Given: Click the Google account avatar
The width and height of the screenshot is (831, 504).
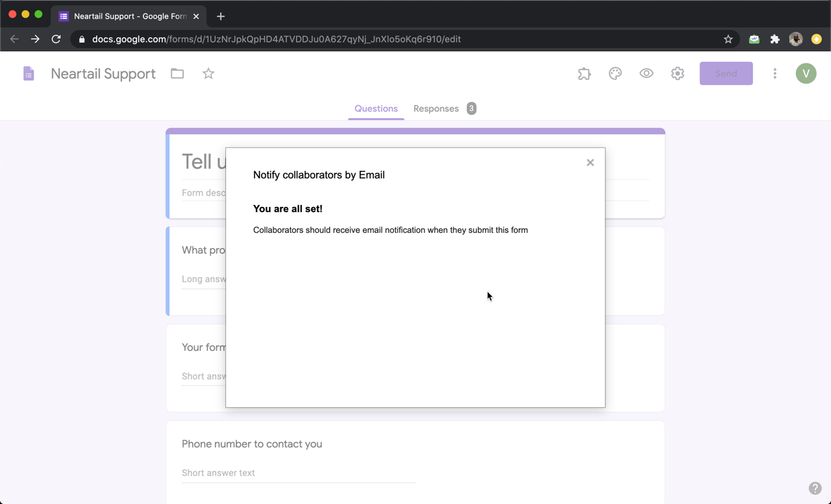Looking at the screenshot, I should (806, 73).
